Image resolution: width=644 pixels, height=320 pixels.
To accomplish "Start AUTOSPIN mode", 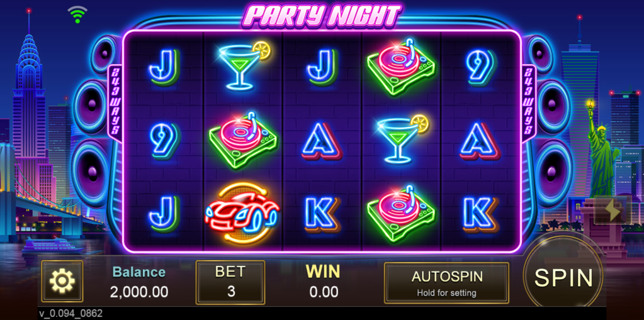I will [446, 283].
